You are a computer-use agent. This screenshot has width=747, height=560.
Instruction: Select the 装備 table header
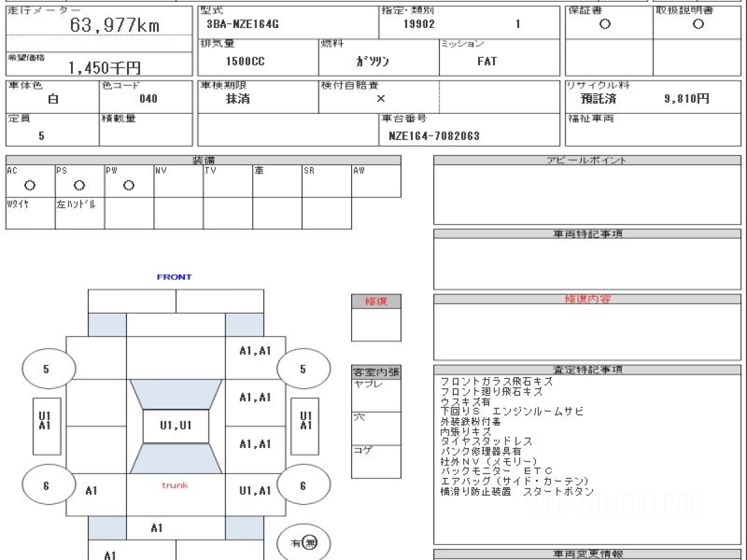(x=204, y=161)
